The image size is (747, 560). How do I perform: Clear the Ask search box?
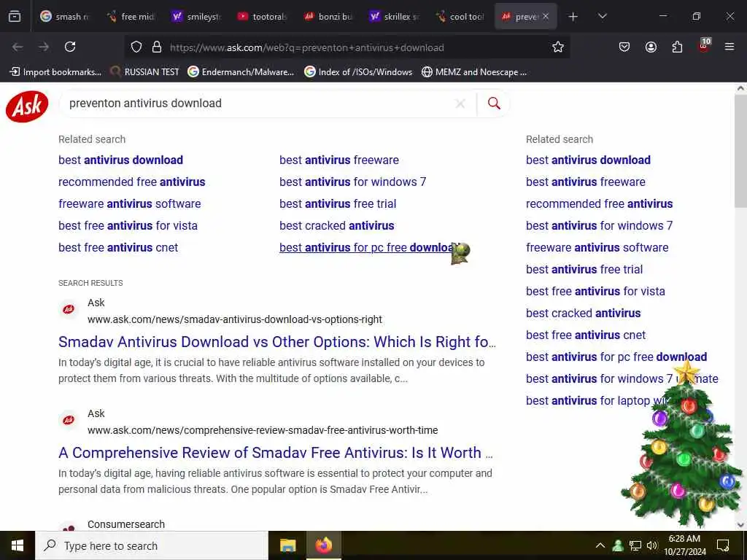460,104
